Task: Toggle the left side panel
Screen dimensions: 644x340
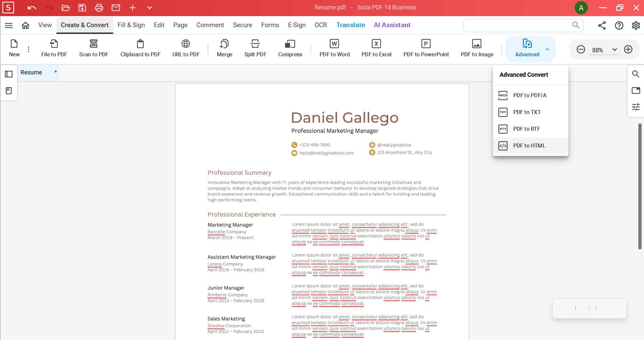Action: tap(8, 74)
